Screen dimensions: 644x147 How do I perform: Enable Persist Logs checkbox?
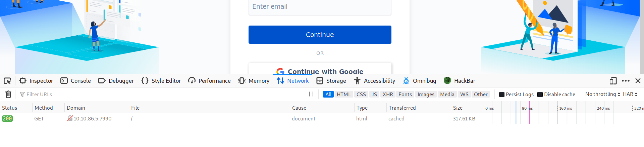click(x=502, y=95)
